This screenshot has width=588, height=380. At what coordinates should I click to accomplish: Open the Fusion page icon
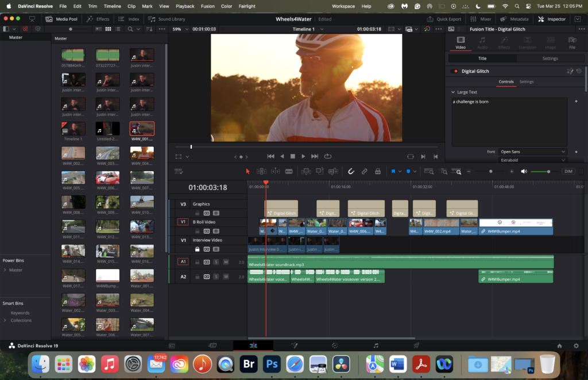click(x=294, y=346)
